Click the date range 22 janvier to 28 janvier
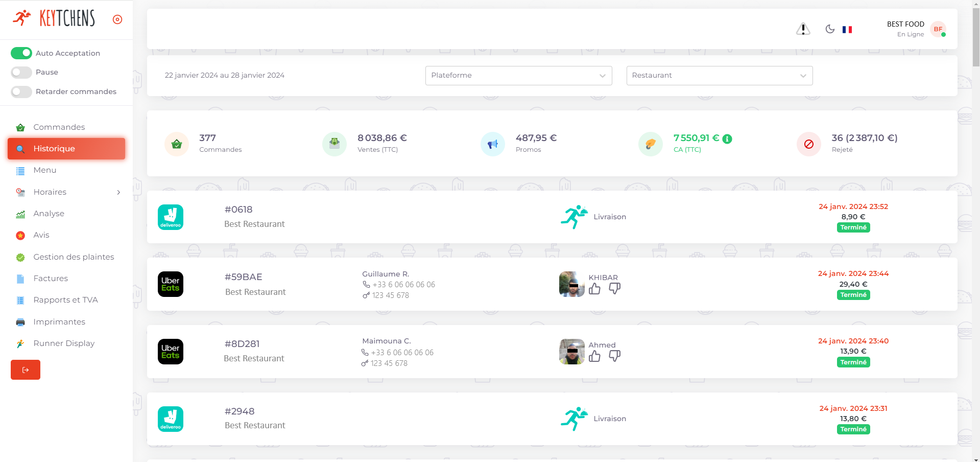Viewport: 980px width, 462px height. point(225,76)
